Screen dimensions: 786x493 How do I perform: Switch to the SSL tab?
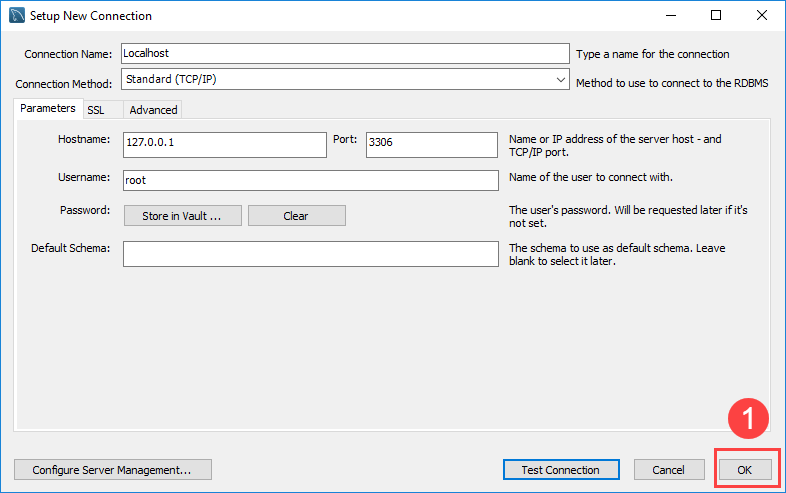click(96, 110)
